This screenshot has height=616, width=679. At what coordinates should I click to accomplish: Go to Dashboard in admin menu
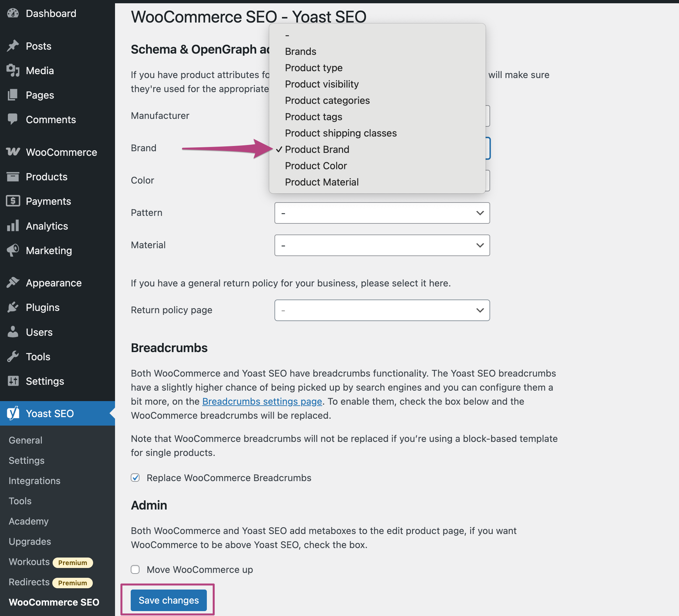(x=51, y=13)
